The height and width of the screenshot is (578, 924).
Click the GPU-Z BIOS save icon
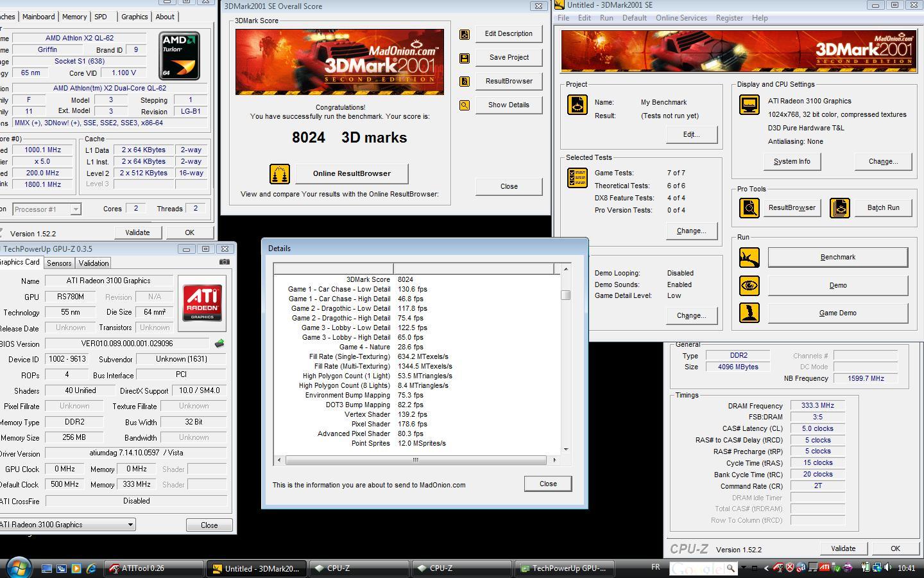pyautogui.click(x=219, y=344)
